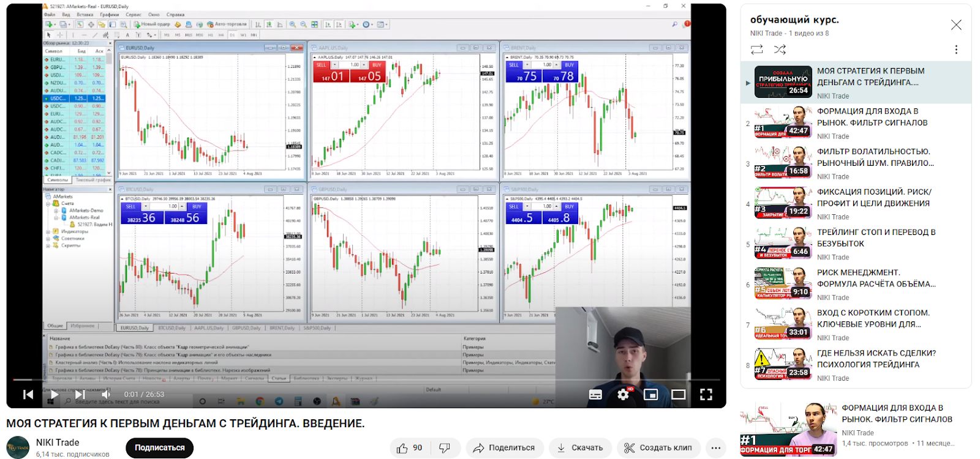Switch to S&P500,Daily chart tab

coord(317,328)
